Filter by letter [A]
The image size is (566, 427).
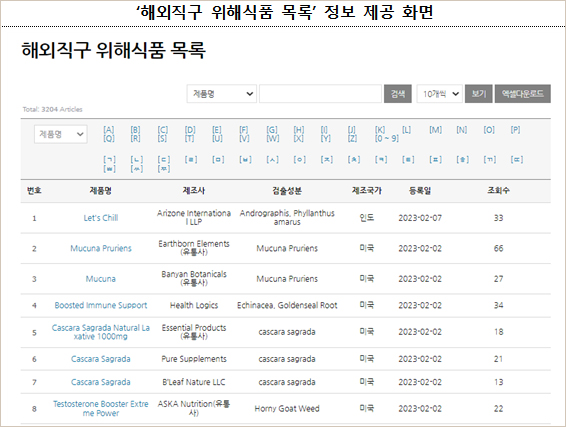coord(109,130)
